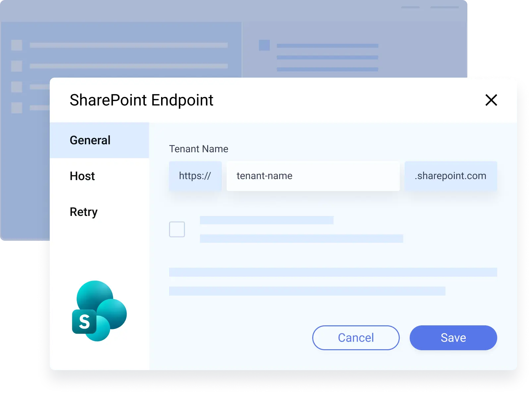Select fourth square icon in background list
Image resolution: width=532 pixels, height=395 pixels.
(x=17, y=108)
